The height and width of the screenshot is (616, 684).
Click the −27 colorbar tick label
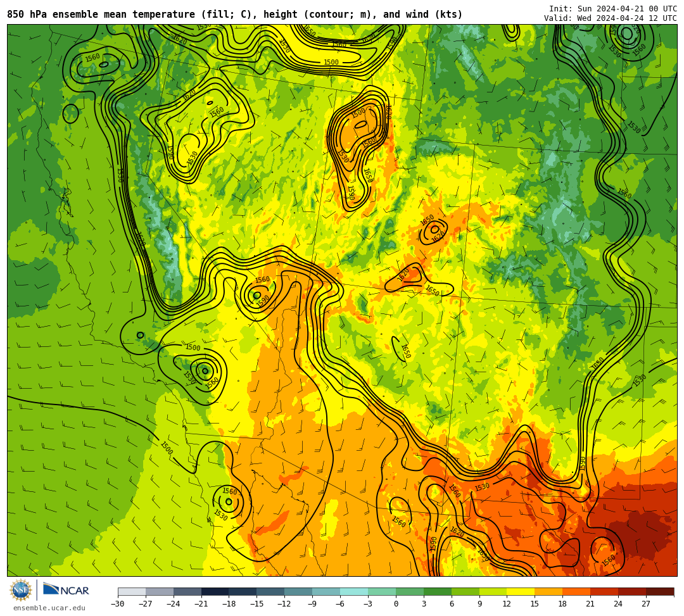(x=146, y=604)
